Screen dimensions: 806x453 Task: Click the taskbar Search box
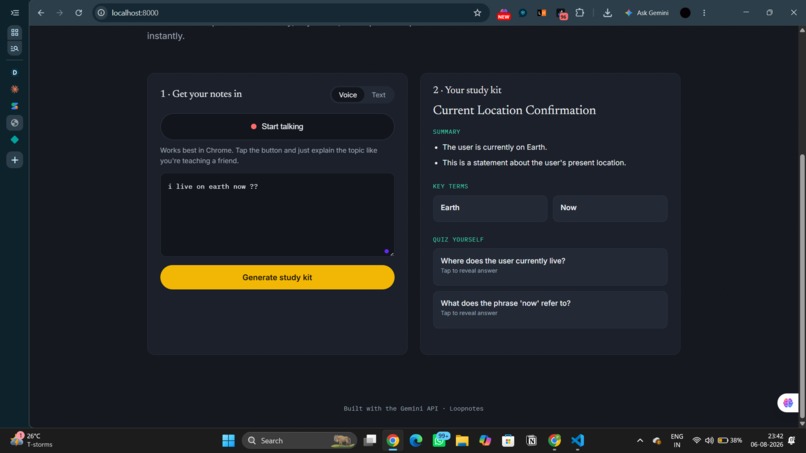(x=299, y=440)
